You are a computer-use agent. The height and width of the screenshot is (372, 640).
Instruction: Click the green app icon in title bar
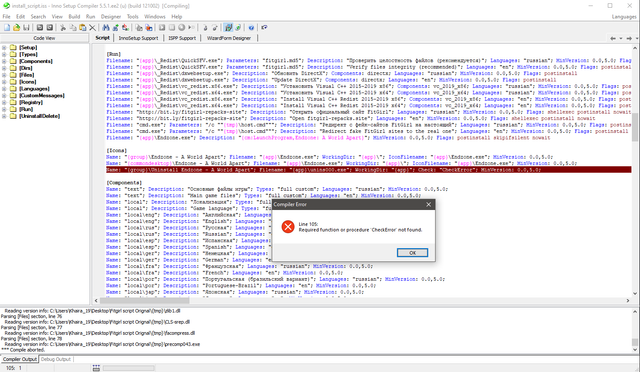[x=6, y=6]
